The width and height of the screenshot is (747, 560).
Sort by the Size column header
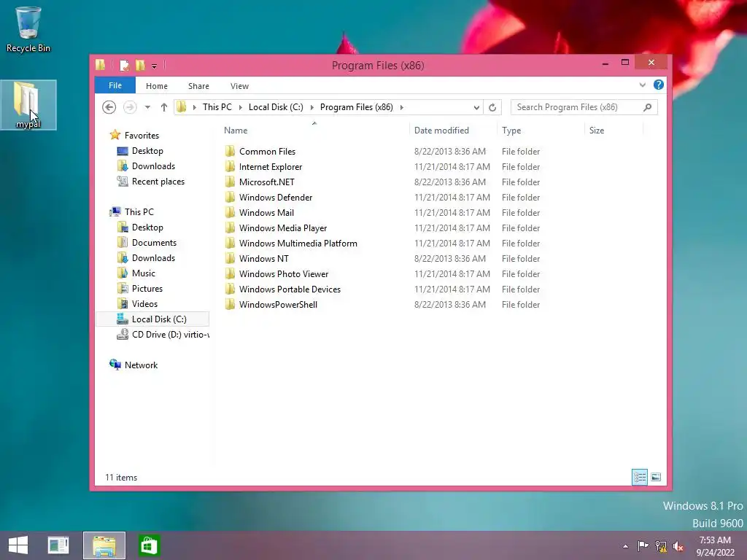[x=597, y=130]
